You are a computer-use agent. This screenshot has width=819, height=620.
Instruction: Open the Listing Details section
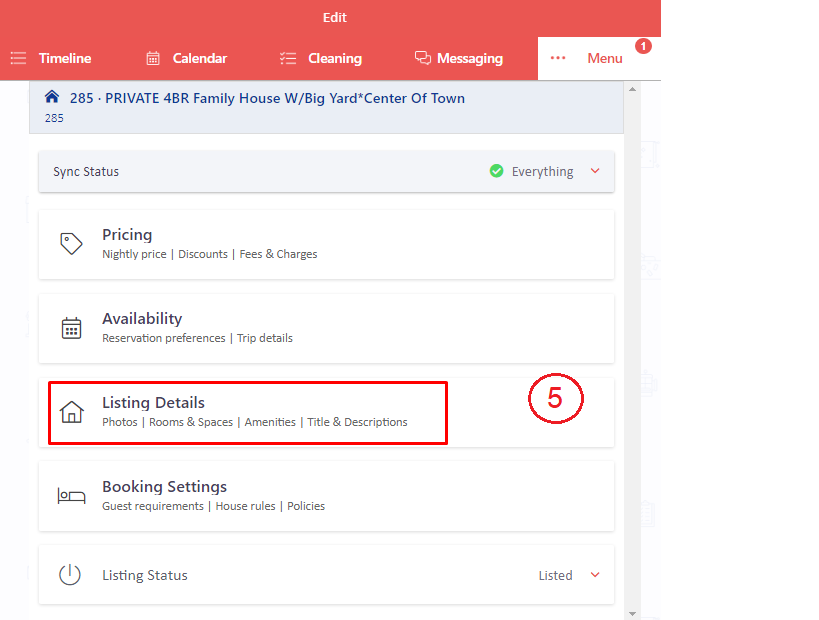click(x=326, y=412)
